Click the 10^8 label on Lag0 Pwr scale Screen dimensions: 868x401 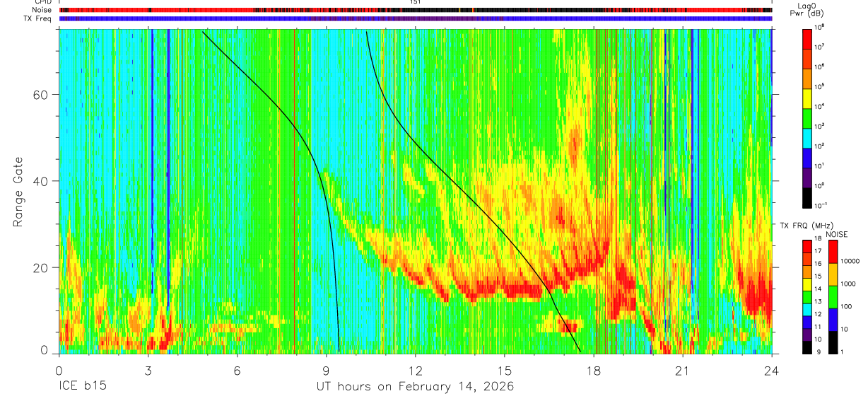pyautogui.click(x=820, y=27)
